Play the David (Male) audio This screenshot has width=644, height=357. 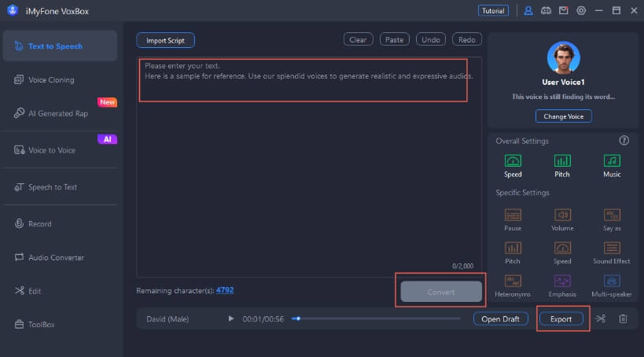click(230, 318)
